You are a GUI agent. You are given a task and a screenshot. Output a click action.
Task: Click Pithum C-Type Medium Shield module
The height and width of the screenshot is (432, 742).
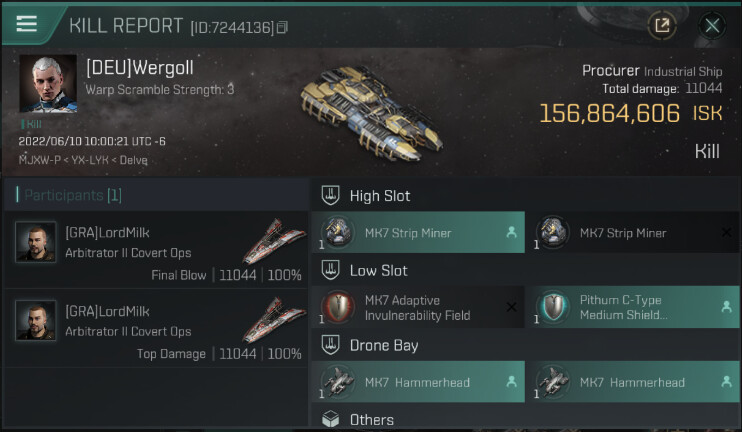pyautogui.click(x=633, y=308)
